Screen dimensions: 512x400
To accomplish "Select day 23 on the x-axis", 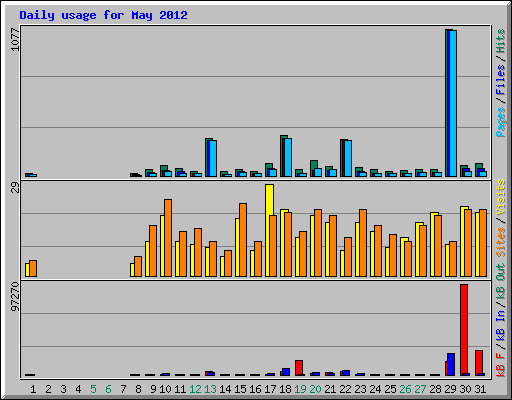I will click(x=360, y=389).
